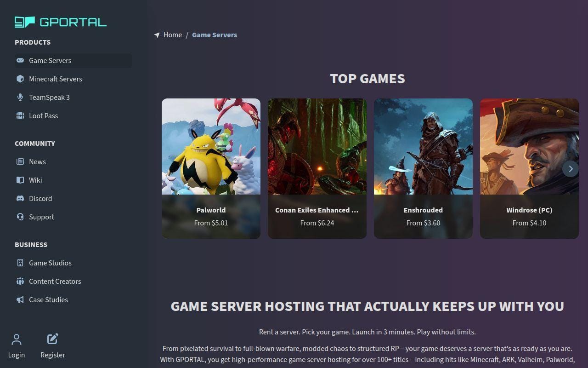588x368 pixels.
Task: Click the Game Server Hosting headline
Action: click(x=367, y=306)
